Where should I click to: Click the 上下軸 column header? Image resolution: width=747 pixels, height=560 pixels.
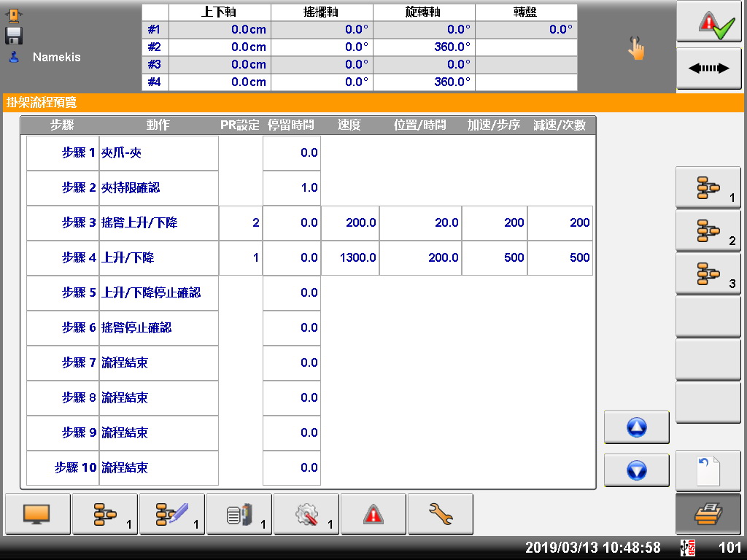point(220,12)
